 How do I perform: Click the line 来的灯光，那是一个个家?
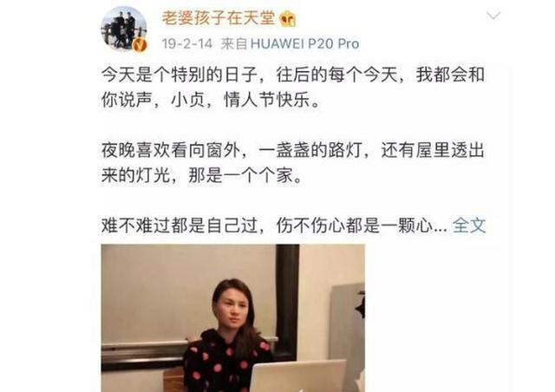pyautogui.click(x=202, y=176)
